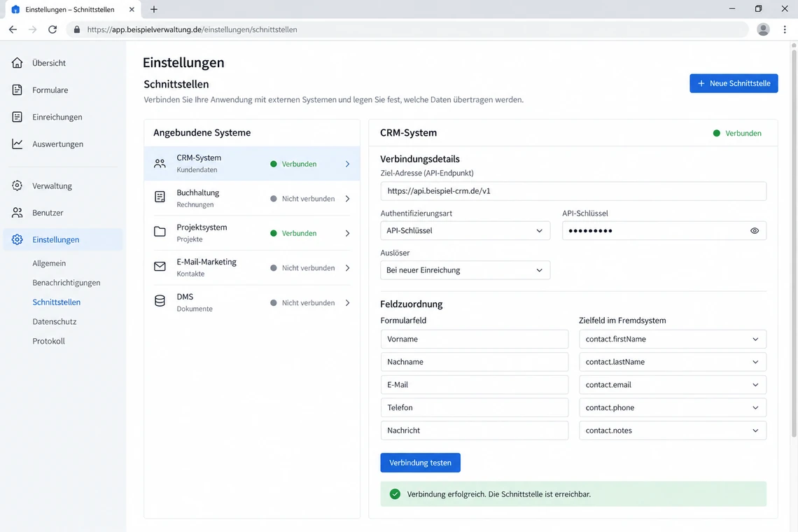Click the Projektsystem folder icon
Viewport: 798px width, 532px height.
point(160,232)
